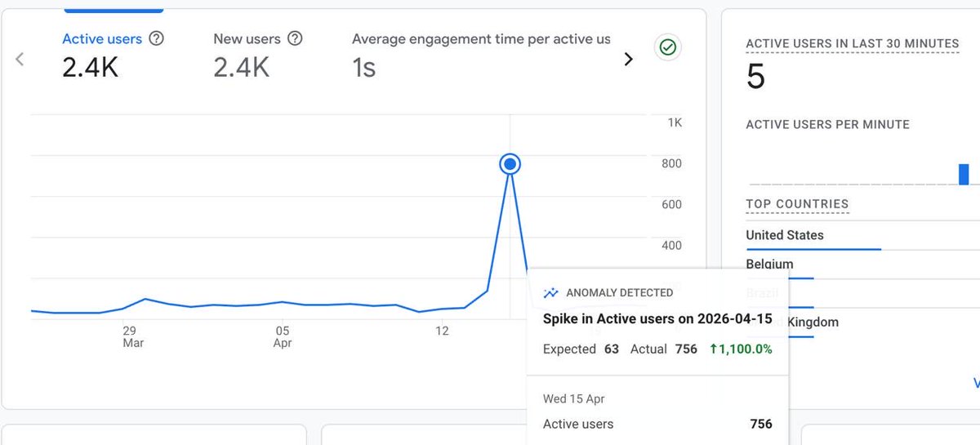Click the 12 date axis label
The width and height of the screenshot is (980, 445).
(442, 331)
